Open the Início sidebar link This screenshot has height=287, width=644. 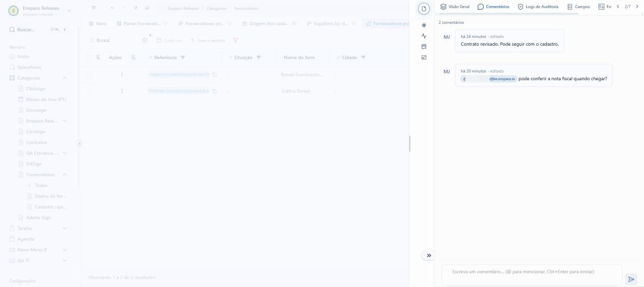pos(23,56)
